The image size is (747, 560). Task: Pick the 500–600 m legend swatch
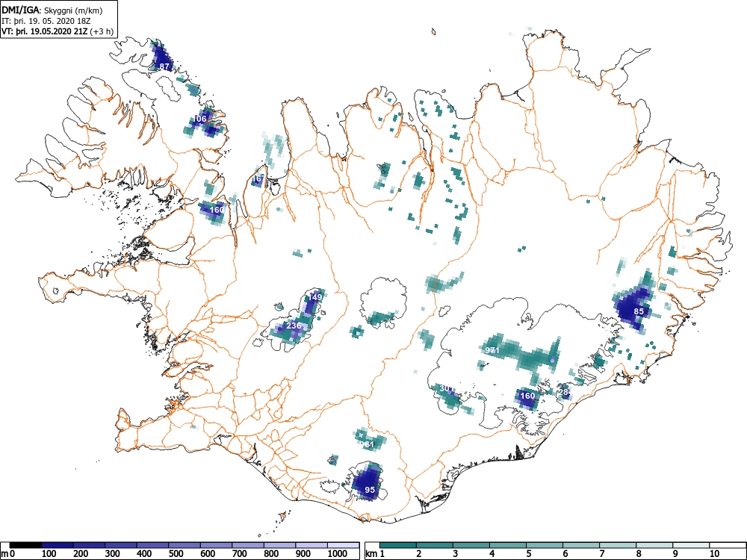click(x=185, y=545)
